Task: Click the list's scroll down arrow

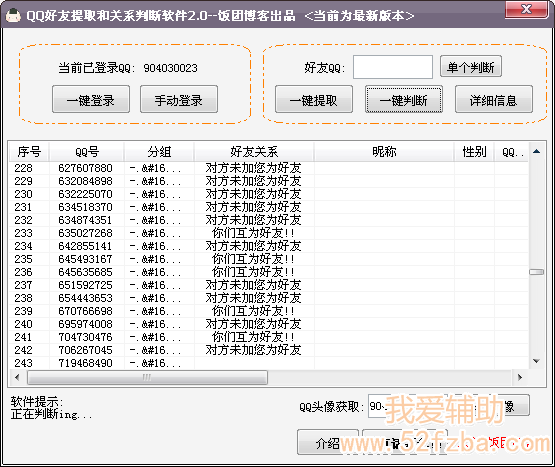Action: (x=537, y=361)
